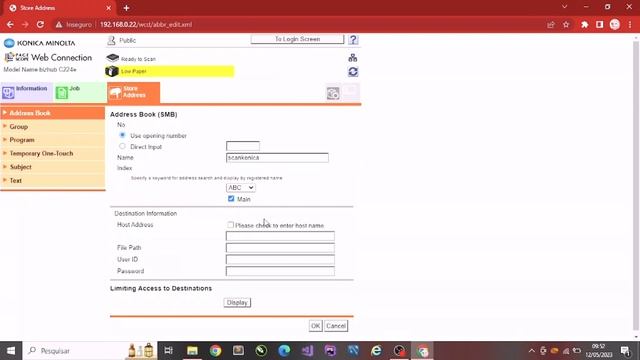Click the User ID input field
The image size is (640, 360).
[x=280, y=260]
